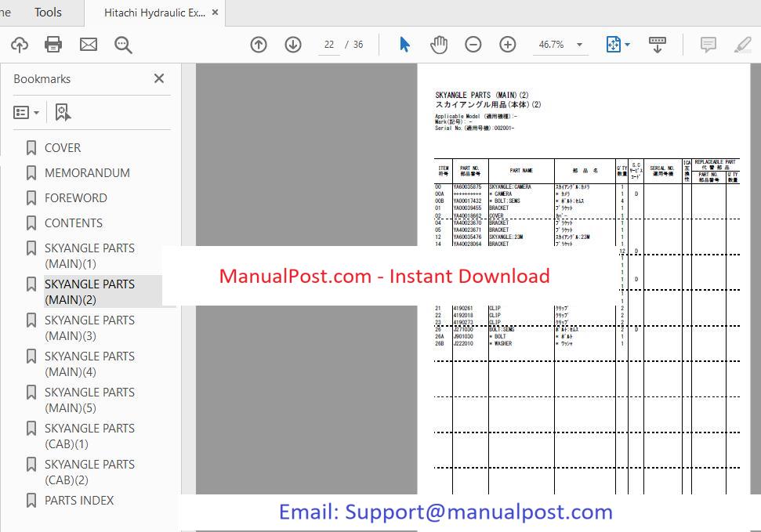Screen dimensions: 761x532
Task: Open the PARTS INDEX bookmark
Action: 78,500
